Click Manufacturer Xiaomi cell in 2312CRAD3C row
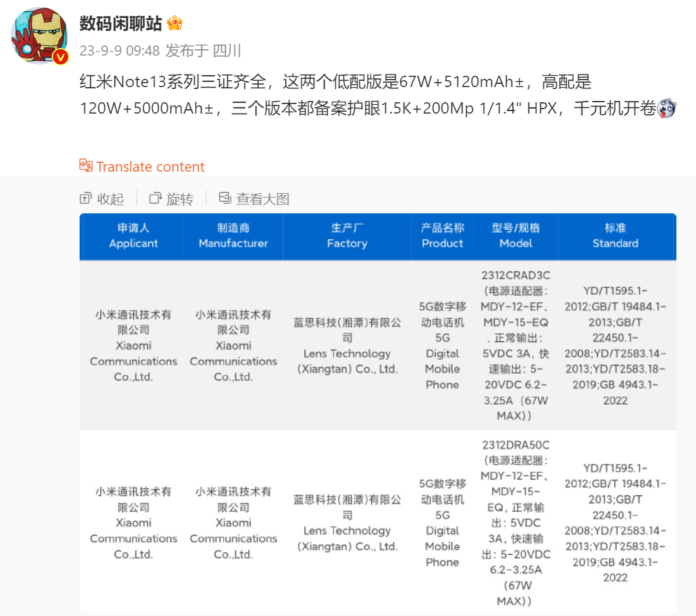The image size is (696, 616). point(234,345)
